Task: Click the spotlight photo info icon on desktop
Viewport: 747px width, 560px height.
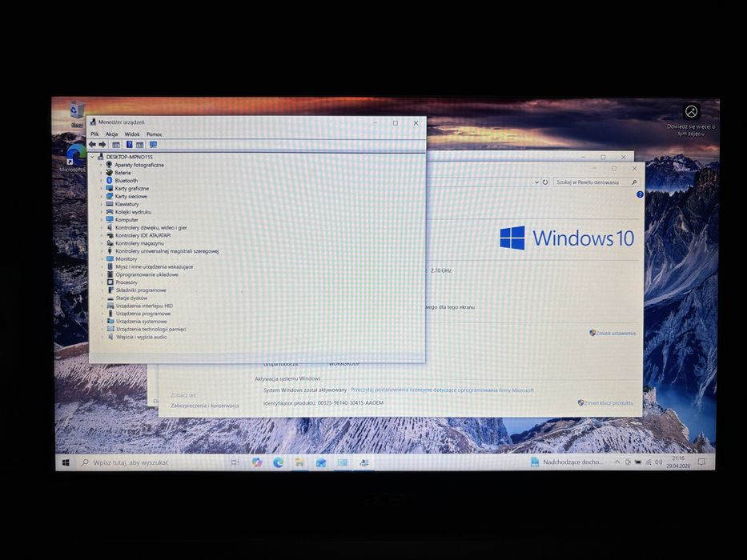Action: pos(691,111)
